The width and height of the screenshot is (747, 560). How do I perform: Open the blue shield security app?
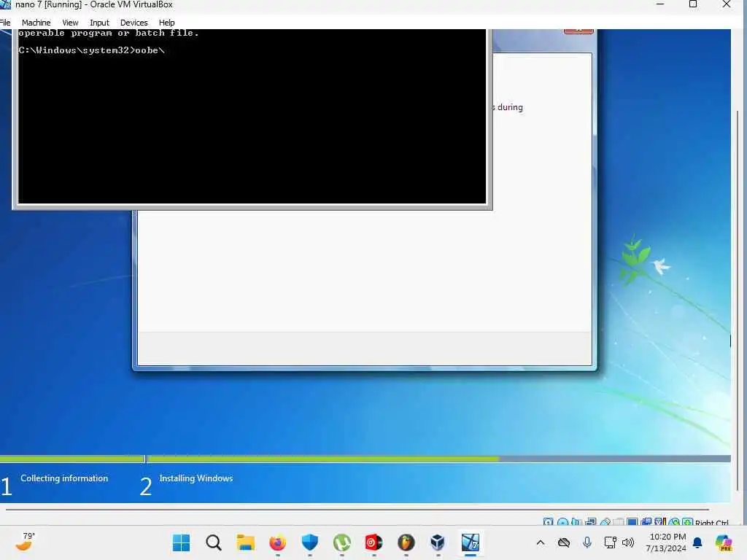309,542
